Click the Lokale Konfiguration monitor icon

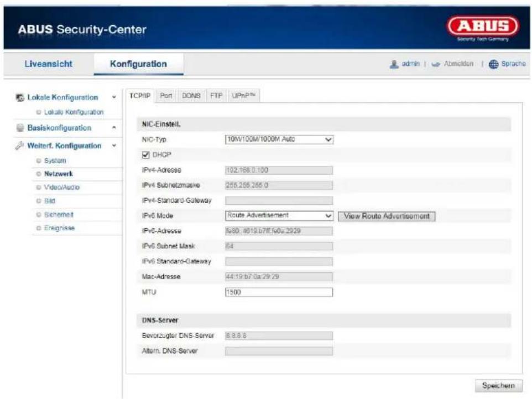tap(20, 97)
